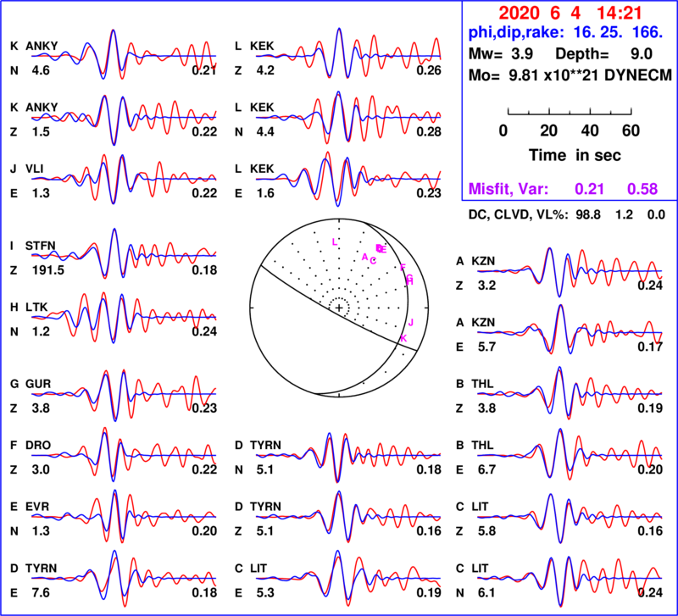Click the DC, CLVD, VL% values line
Viewport: 678px width, 616px height.
tap(567, 214)
